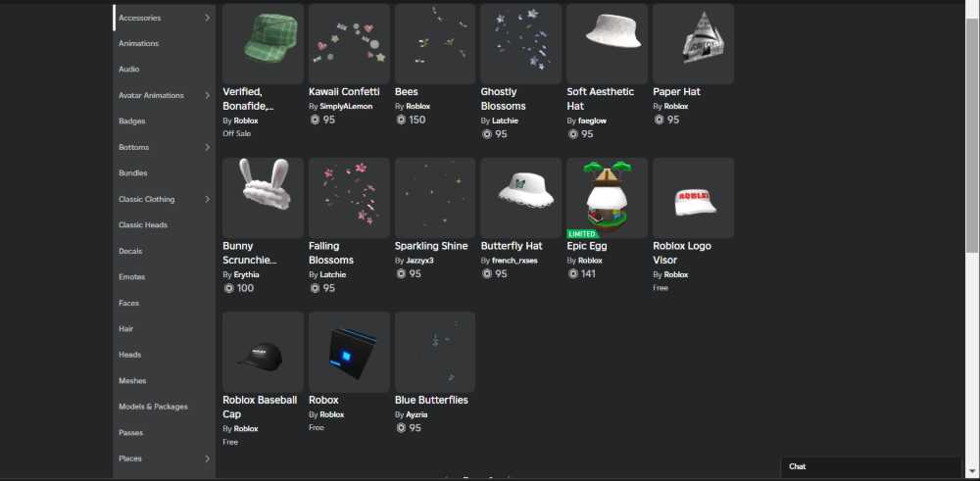Select the Hair category

[x=126, y=328]
